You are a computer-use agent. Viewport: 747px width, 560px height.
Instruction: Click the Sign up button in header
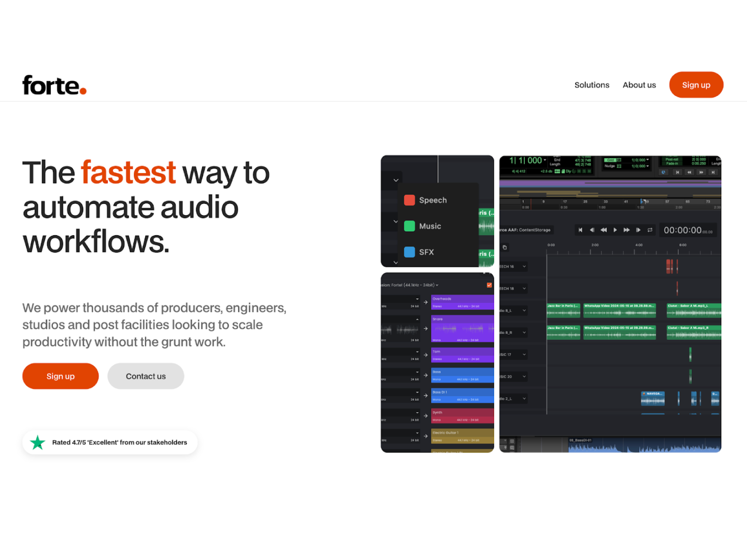(x=696, y=85)
